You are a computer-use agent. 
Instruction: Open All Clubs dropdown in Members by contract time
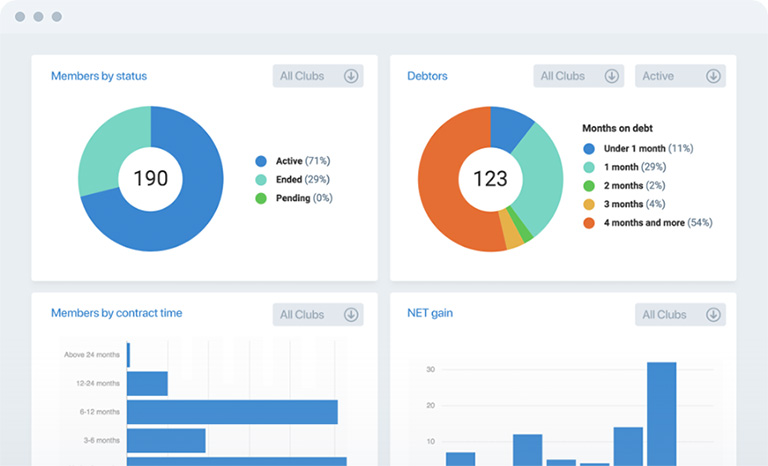(318, 315)
